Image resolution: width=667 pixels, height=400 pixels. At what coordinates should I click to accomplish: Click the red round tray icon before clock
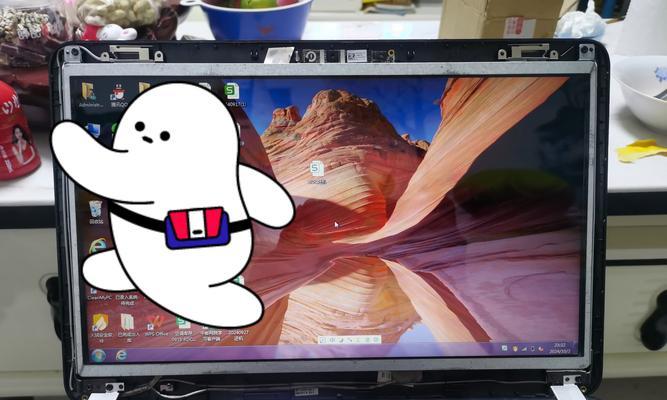coord(541,349)
